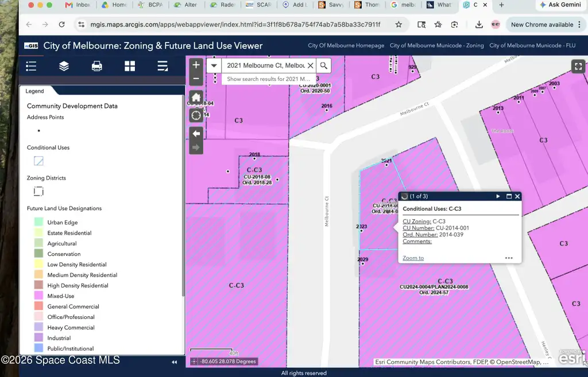Switch to the SCAR browser tab
This screenshot has width=588, height=377.
pos(259,5)
